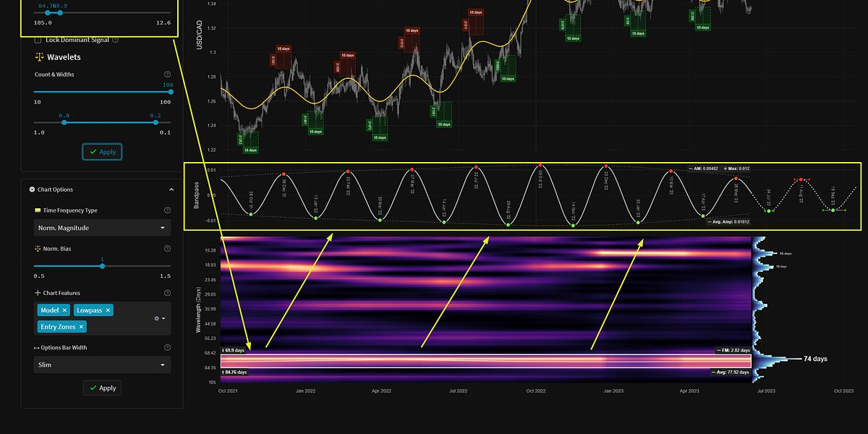Open the Slim bar width dropdown
The image size is (868, 434).
tap(101, 364)
